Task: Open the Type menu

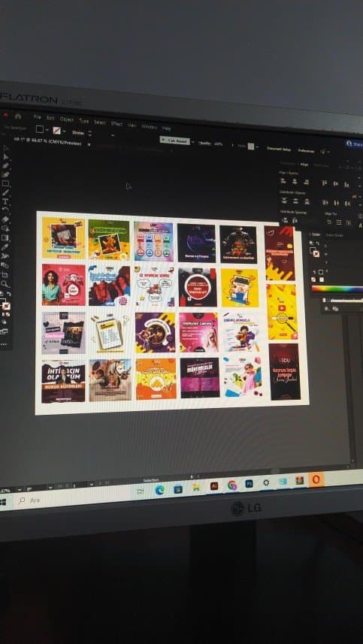Action: [x=83, y=121]
